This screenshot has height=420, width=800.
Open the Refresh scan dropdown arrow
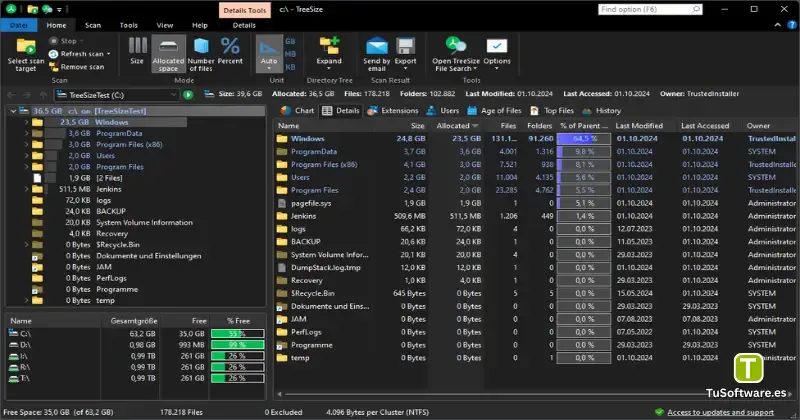pos(109,54)
